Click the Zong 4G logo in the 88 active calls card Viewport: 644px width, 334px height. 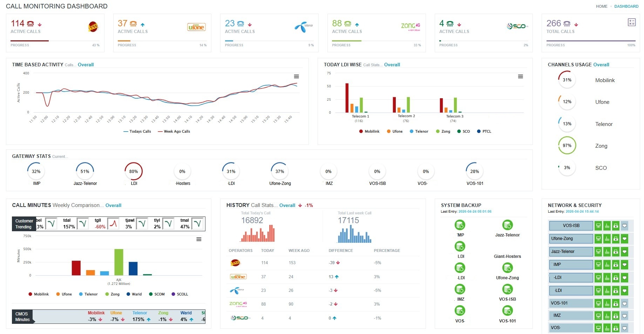pos(411,26)
